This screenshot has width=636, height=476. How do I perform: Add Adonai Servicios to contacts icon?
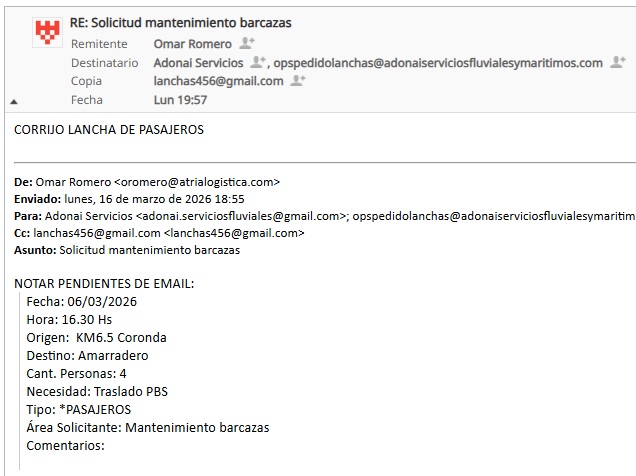click(259, 63)
